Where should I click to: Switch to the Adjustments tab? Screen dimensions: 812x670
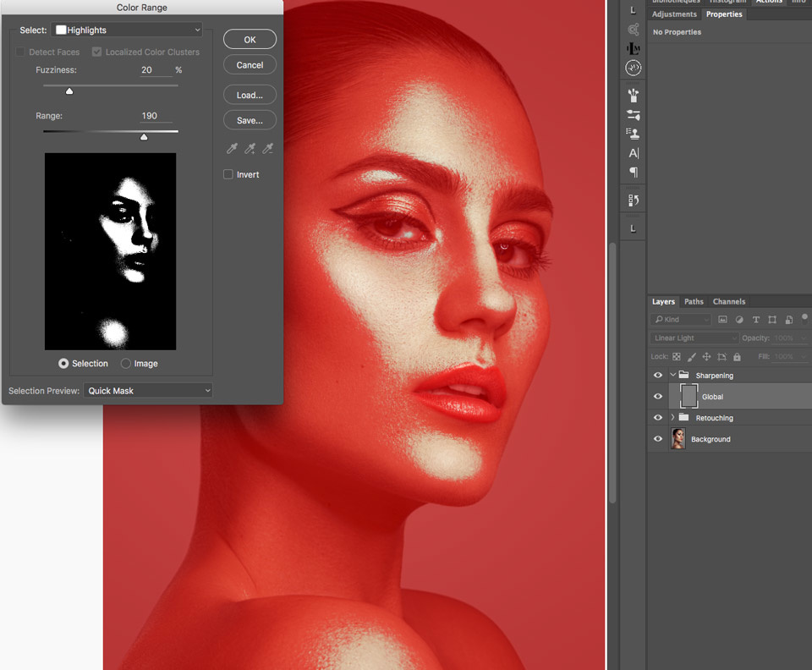[674, 14]
